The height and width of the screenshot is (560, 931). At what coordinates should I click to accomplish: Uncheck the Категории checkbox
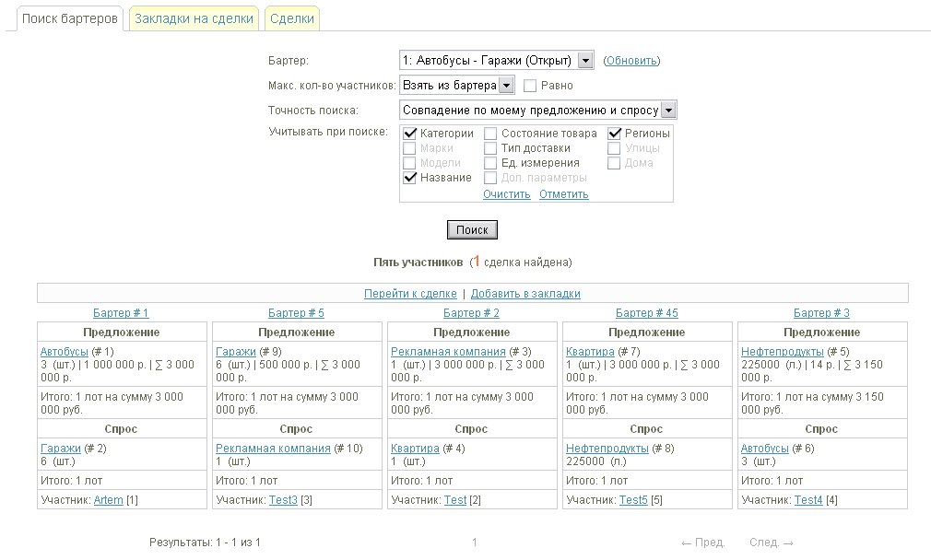point(411,134)
